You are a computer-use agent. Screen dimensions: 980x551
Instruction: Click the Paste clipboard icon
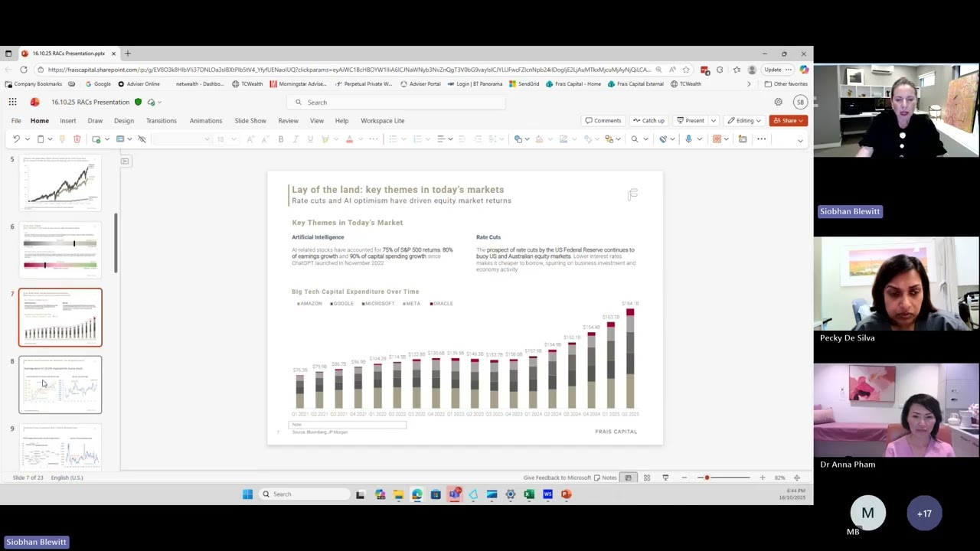click(x=40, y=139)
